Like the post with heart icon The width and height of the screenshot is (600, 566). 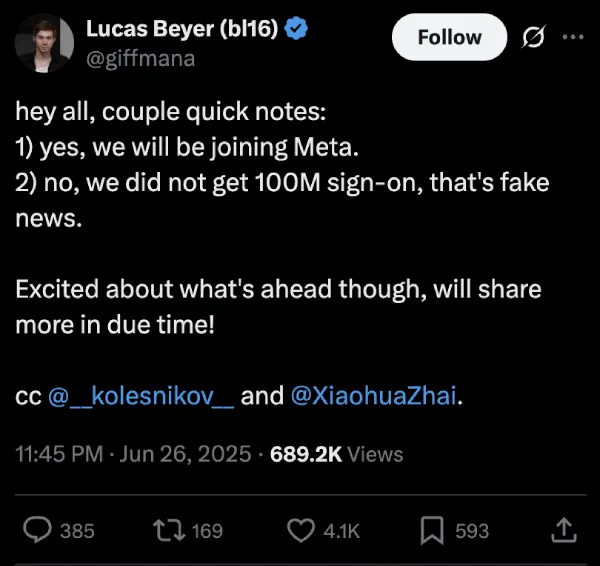(301, 530)
